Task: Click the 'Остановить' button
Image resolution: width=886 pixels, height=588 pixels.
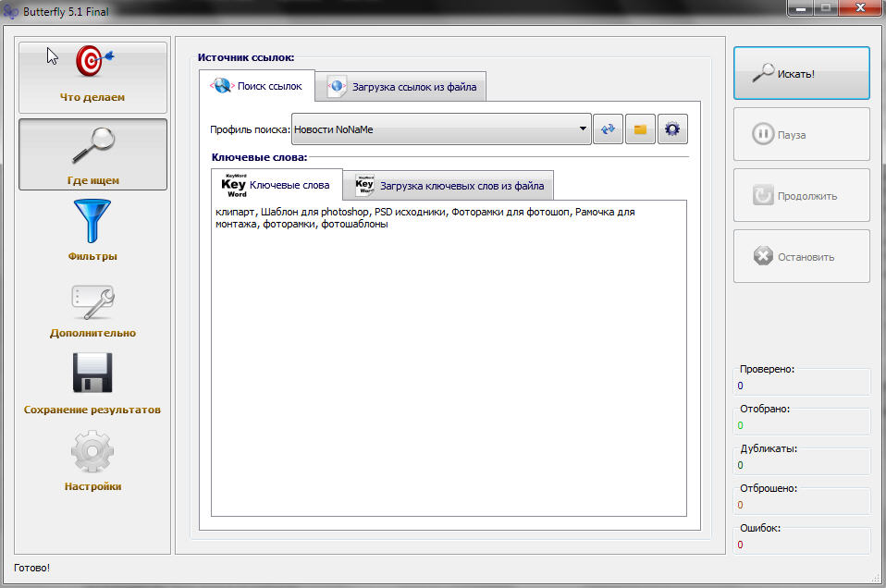Action: (x=801, y=256)
